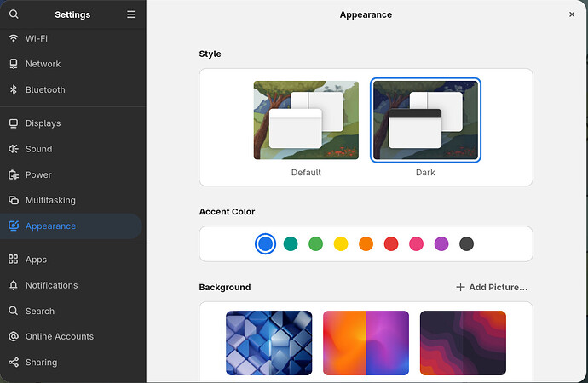This screenshot has width=588, height=383.
Task: Open the Online Accounts section
Action: pos(59,336)
